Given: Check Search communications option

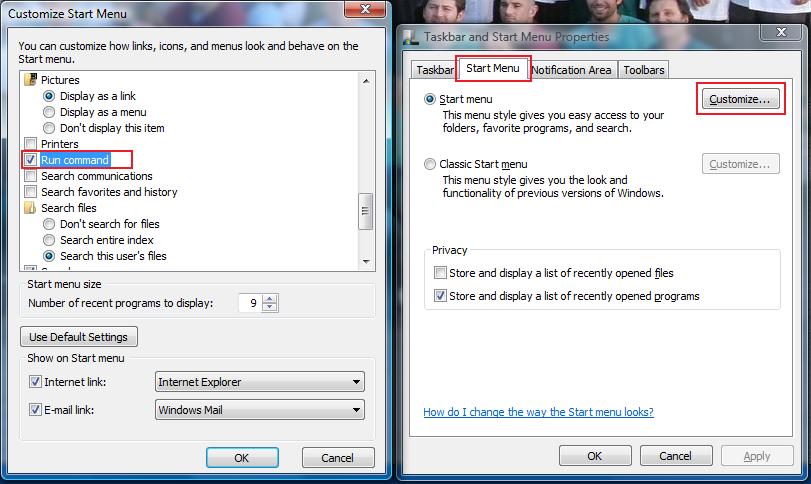Looking at the screenshot, I should point(31,176).
